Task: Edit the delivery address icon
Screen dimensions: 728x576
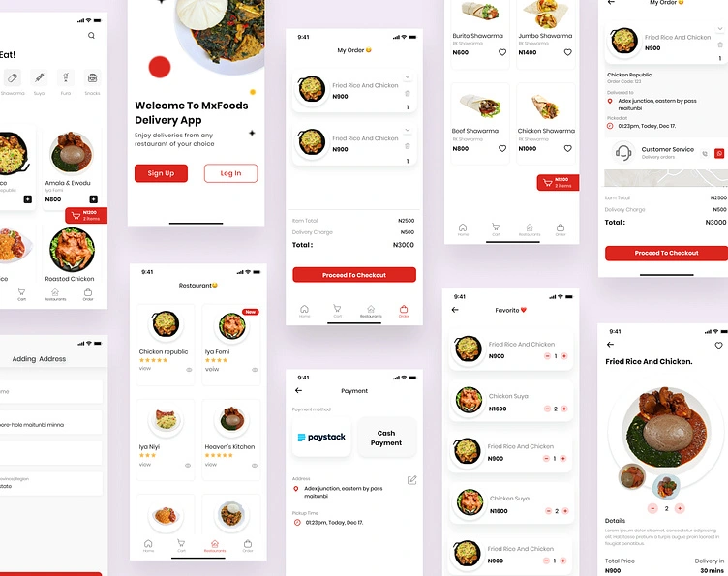Action: pos(411,480)
